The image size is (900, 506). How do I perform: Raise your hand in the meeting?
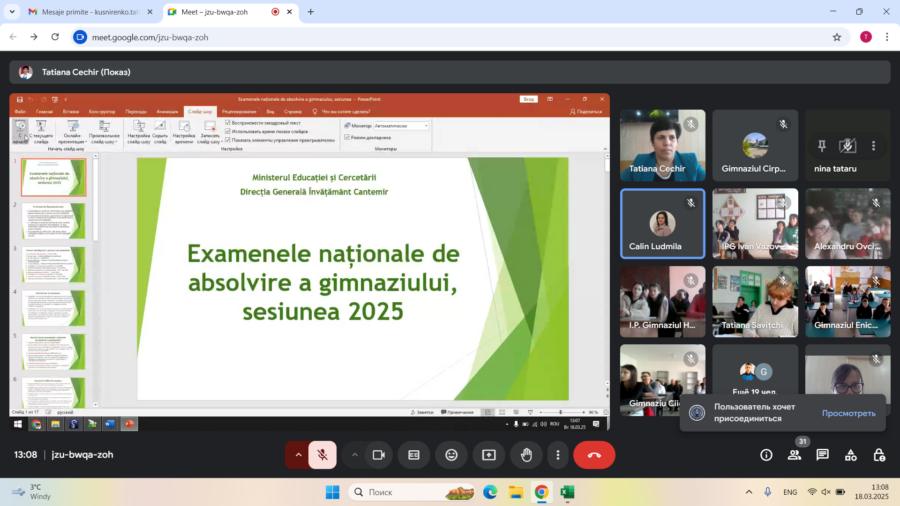tap(526, 455)
